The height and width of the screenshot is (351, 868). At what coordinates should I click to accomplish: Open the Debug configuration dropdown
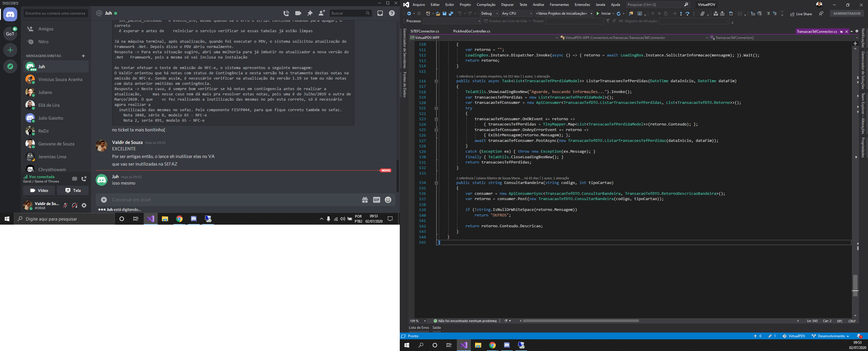pyautogui.click(x=490, y=13)
